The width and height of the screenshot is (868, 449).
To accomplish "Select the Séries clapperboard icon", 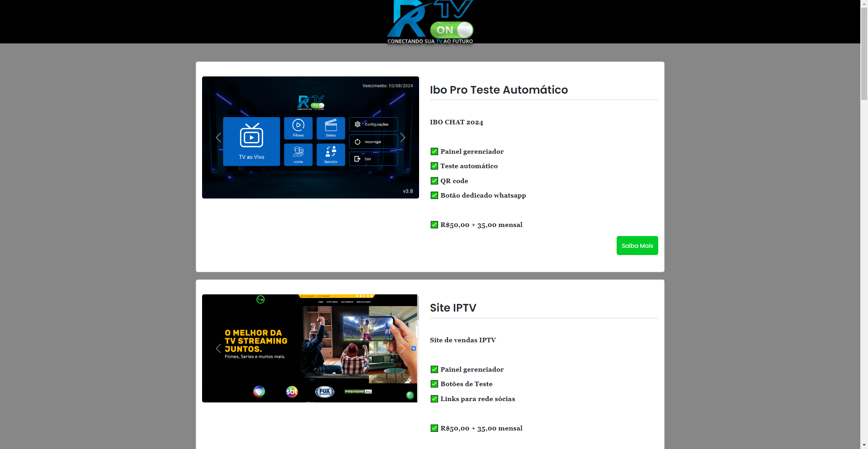I will 331,125.
